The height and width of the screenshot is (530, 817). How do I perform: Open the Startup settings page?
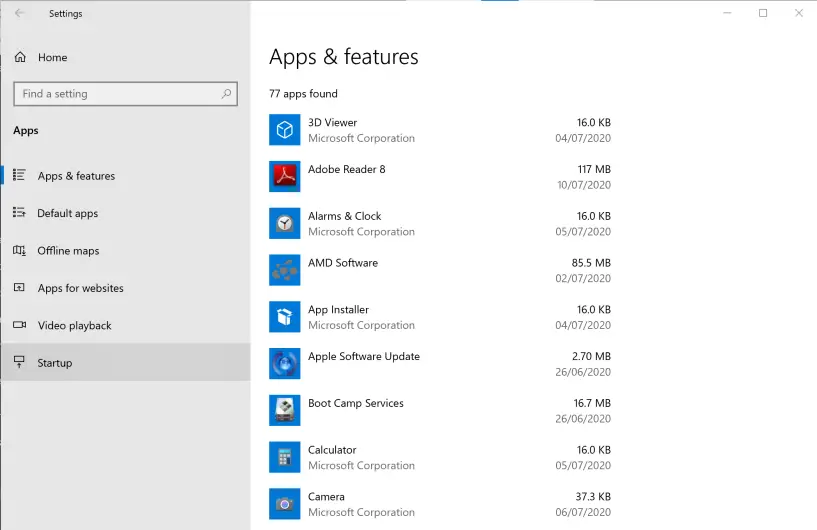126,362
